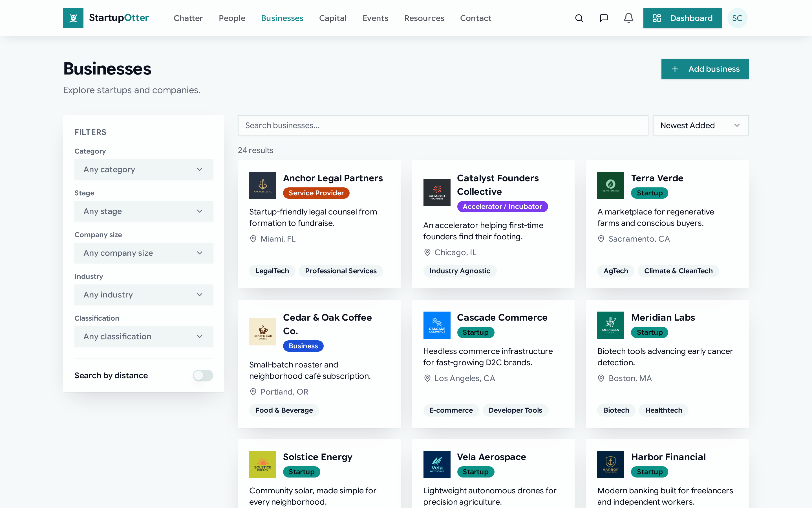
Task: Click the Dashboard button
Action: pyautogui.click(x=682, y=18)
